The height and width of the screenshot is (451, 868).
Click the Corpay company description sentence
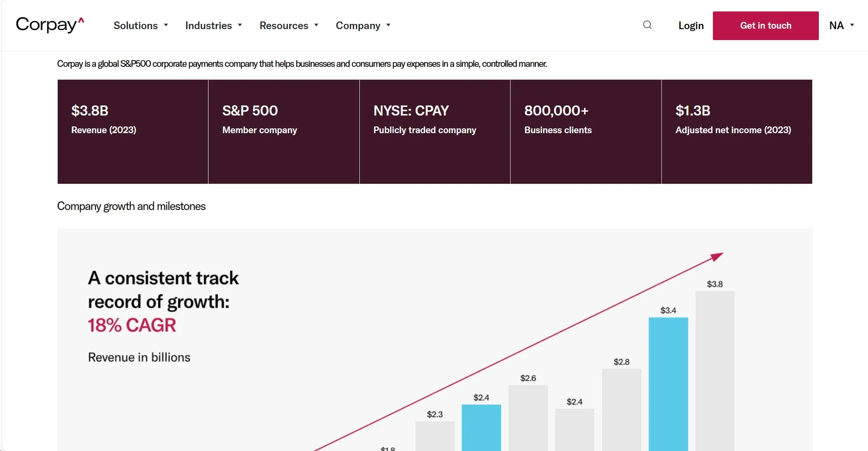pos(302,64)
